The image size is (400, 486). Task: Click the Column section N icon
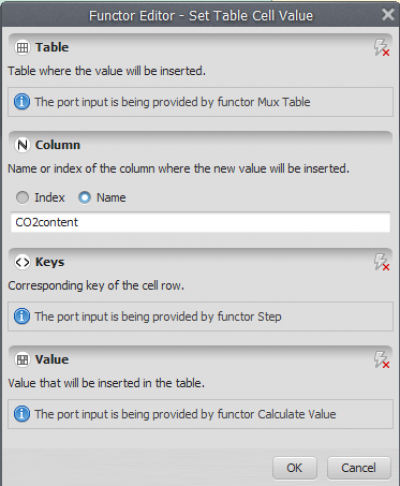coord(22,145)
